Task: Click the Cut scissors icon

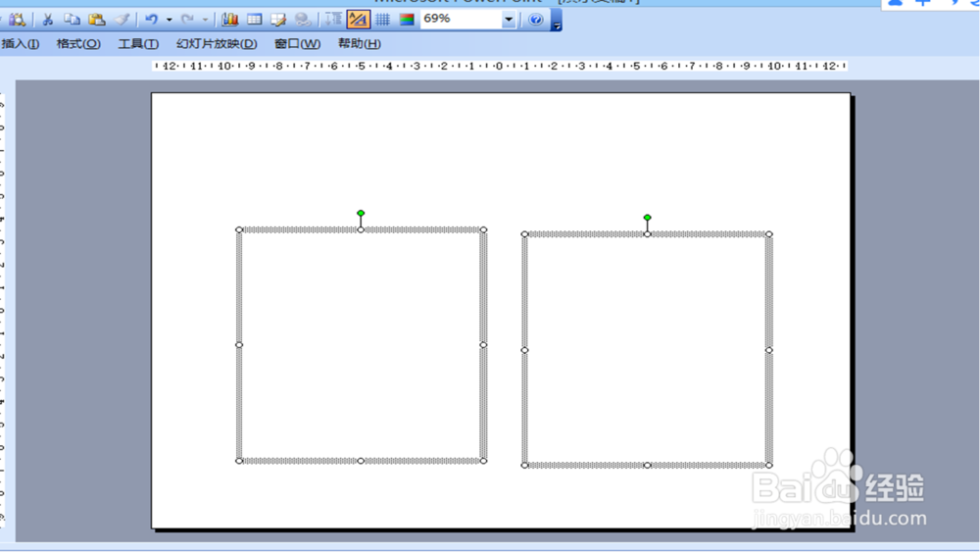Action: tap(47, 20)
